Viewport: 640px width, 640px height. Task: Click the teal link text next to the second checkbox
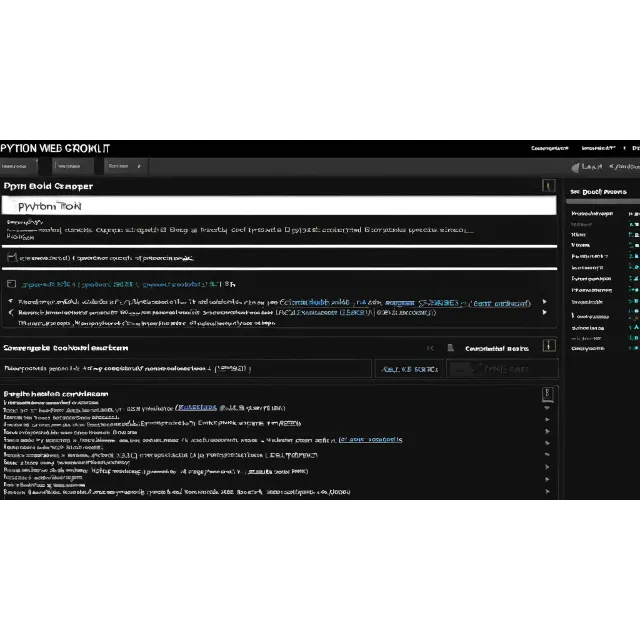(121, 284)
